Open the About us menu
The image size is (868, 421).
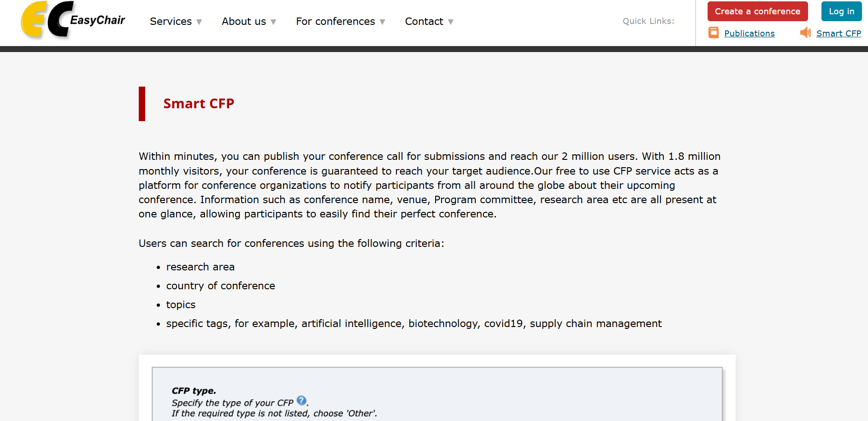(x=243, y=22)
